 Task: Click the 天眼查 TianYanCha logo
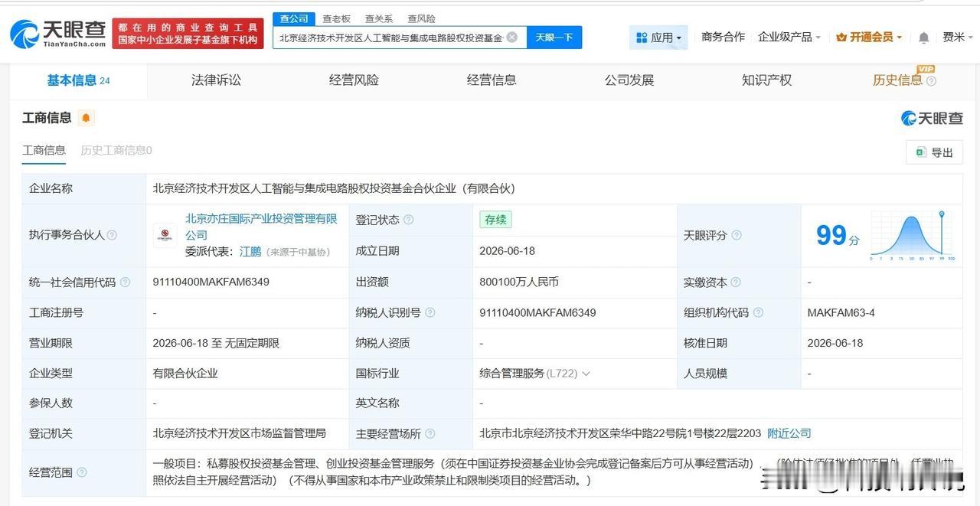point(58,33)
